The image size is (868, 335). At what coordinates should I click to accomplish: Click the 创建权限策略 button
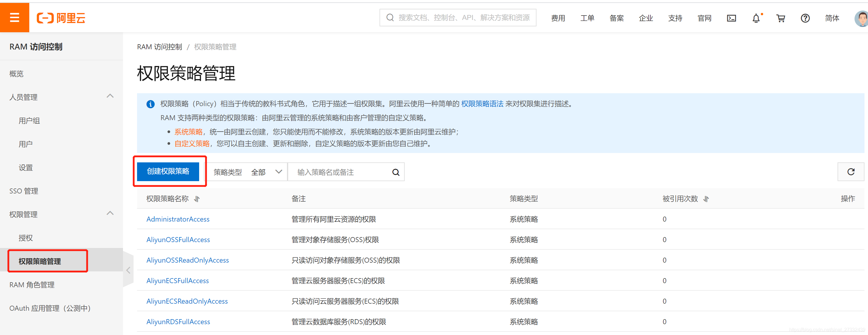point(168,171)
